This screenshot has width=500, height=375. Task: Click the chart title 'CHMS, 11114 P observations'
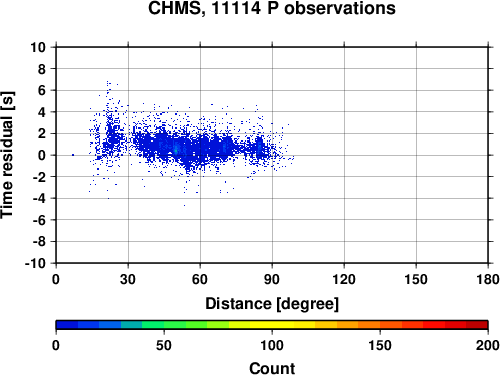click(272, 8)
